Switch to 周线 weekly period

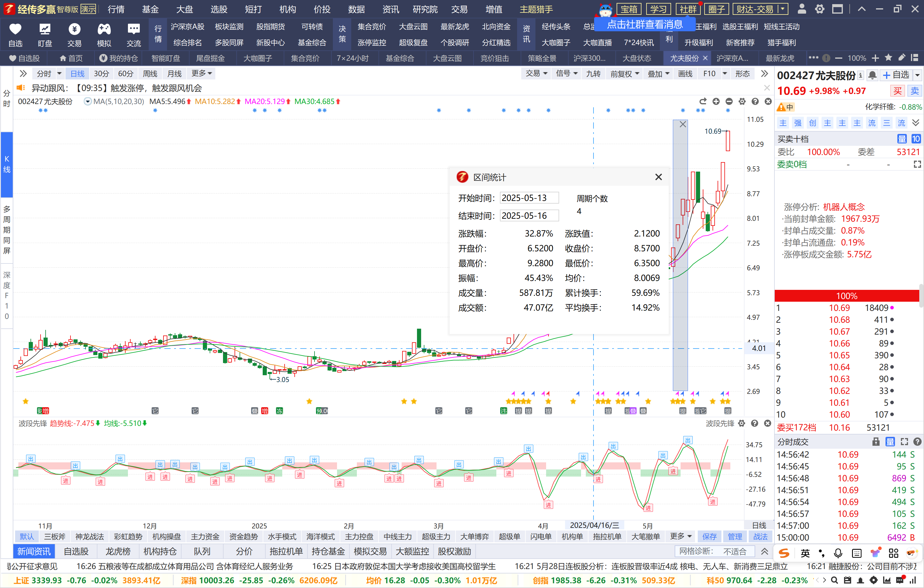pyautogui.click(x=150, y=73)
